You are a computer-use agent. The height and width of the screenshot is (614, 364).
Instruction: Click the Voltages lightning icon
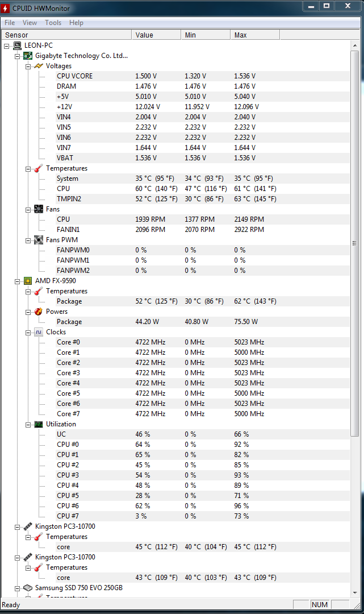click(x=39, y=66)
